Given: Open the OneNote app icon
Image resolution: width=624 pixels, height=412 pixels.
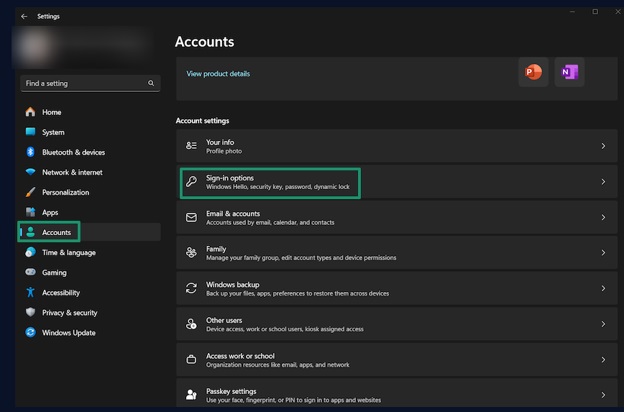Looking at the screenshot, I should pos(569,72).
